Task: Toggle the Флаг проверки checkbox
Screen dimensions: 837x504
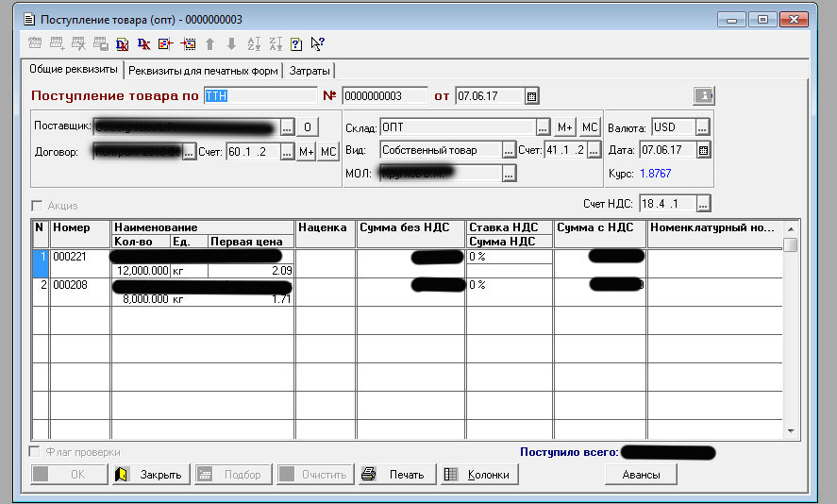Action: click(x=36, y=452)
